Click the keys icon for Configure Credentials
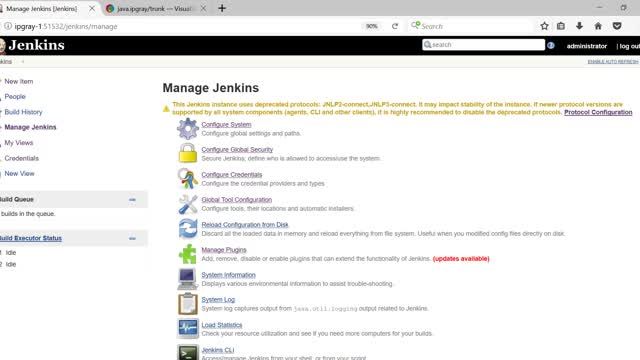 point(188,179)
